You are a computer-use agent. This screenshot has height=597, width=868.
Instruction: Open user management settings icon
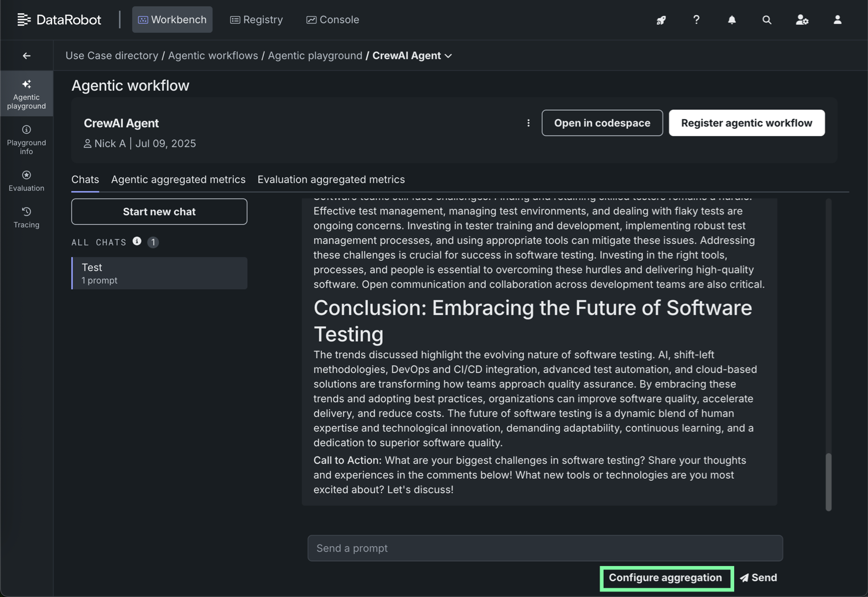coord(802,20)
